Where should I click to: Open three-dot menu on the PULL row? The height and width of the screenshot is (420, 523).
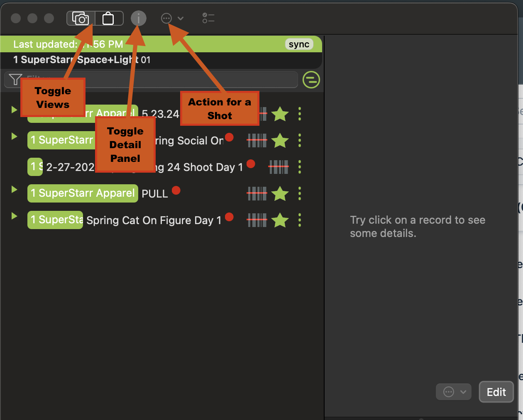click(x=300, y=193)
